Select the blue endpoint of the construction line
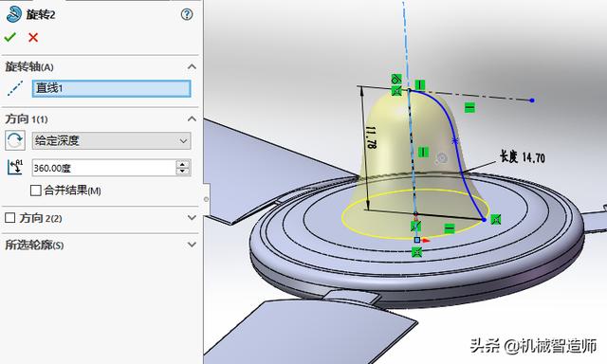 pyautogui.click(x=532, y=100)
